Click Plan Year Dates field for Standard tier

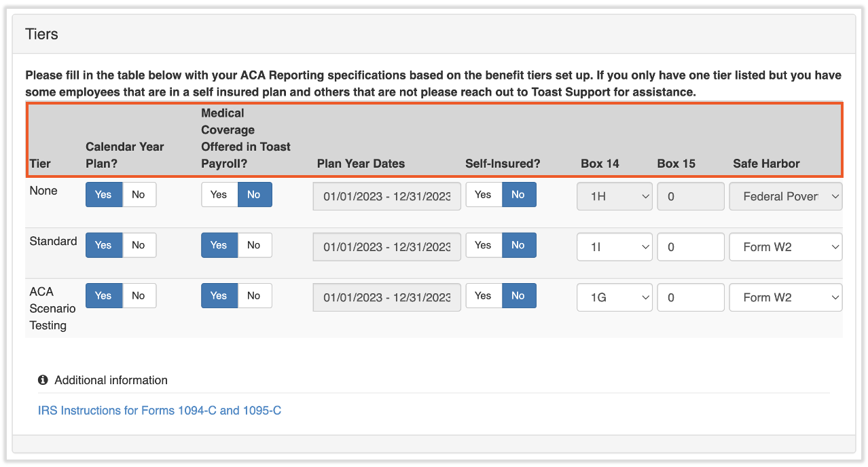point(386,247)
